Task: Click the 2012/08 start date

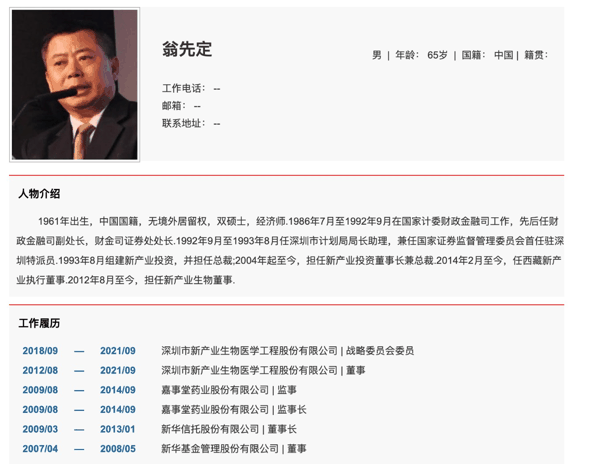Action: (40, 370)
